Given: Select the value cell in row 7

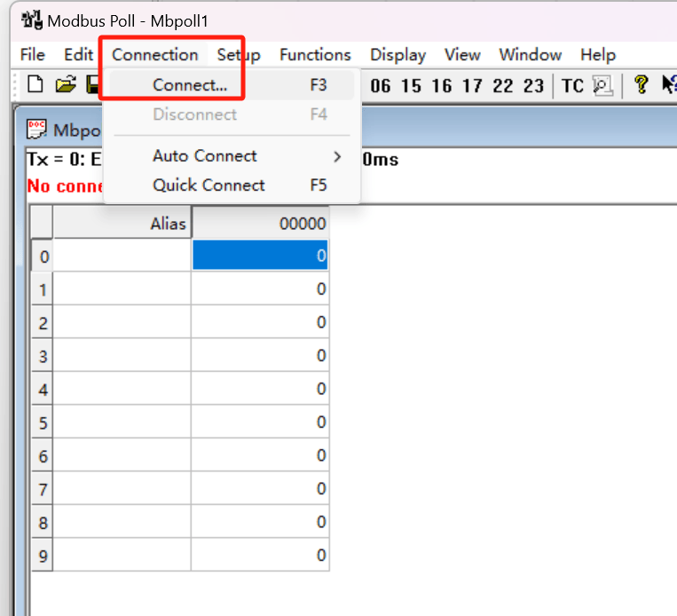Looking at the screenshot, I should (260, 488).
